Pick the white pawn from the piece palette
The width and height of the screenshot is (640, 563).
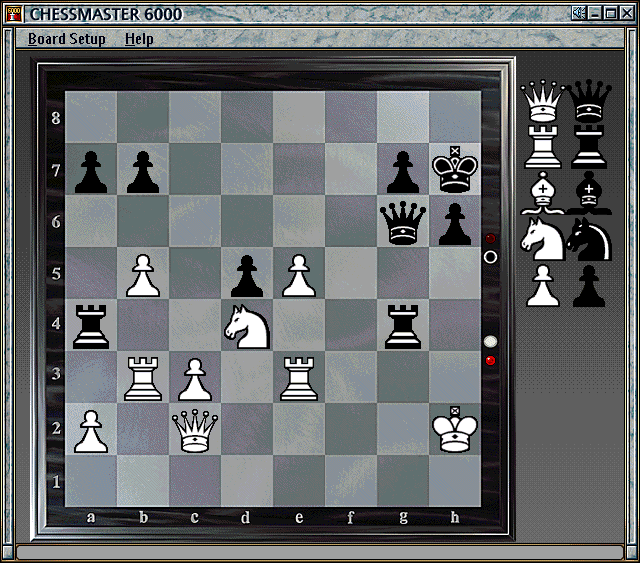[x=542, y=286]
